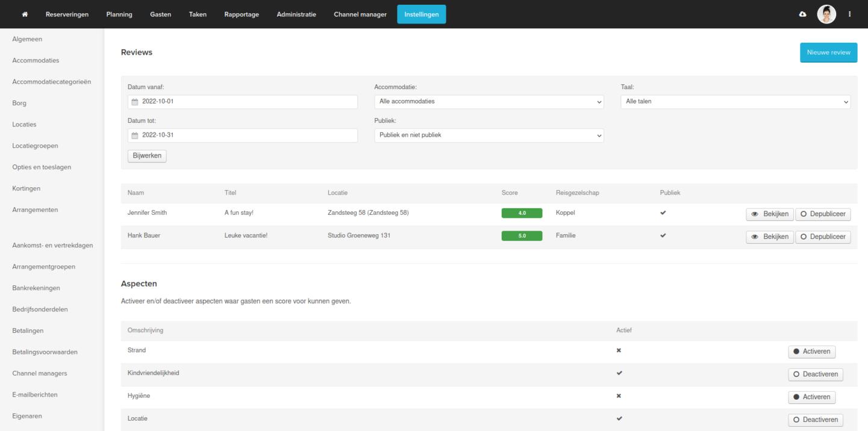Image resolution: width=868 pixels, height=431 pixels.
Task: Depubliceer Jennifer Smith's review
Action: (x=823, y=214)
